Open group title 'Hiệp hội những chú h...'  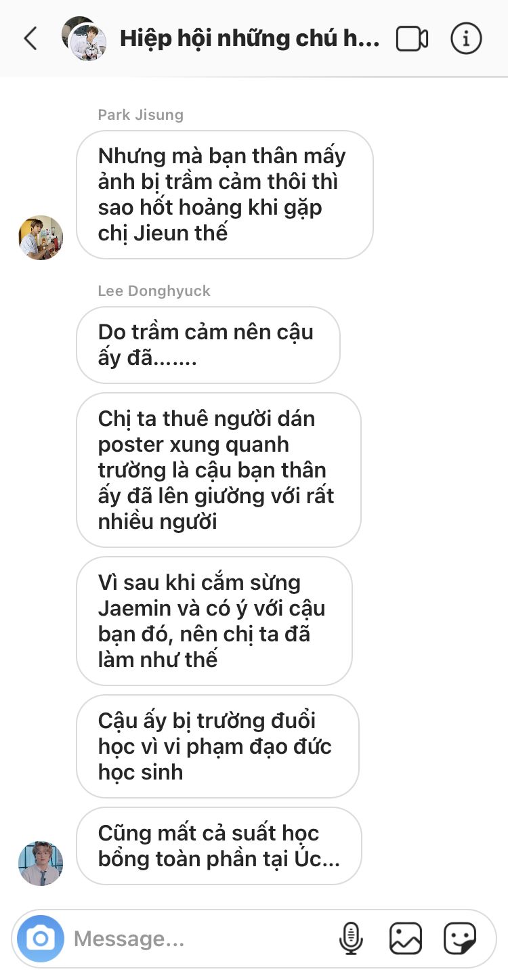(250, 39)
